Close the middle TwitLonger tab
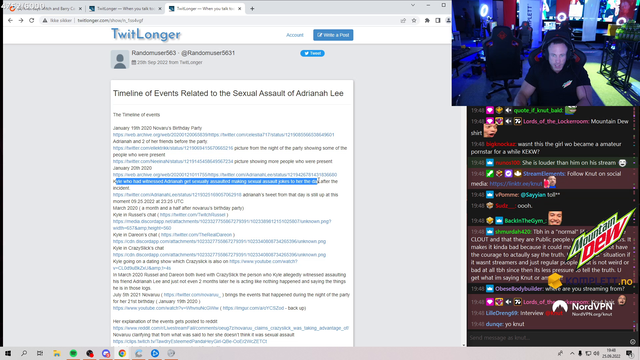This screenshot has height=360, width=640. click(x=160, y=9)
